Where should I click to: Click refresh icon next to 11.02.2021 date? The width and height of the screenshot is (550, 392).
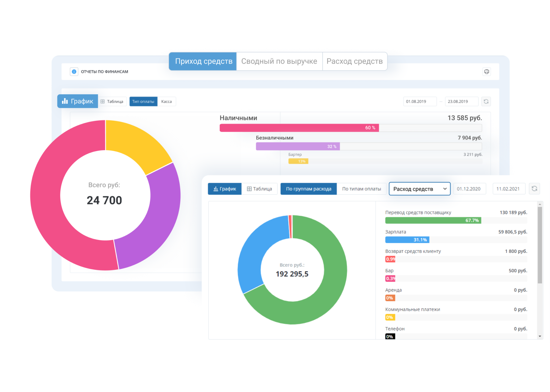534,189
